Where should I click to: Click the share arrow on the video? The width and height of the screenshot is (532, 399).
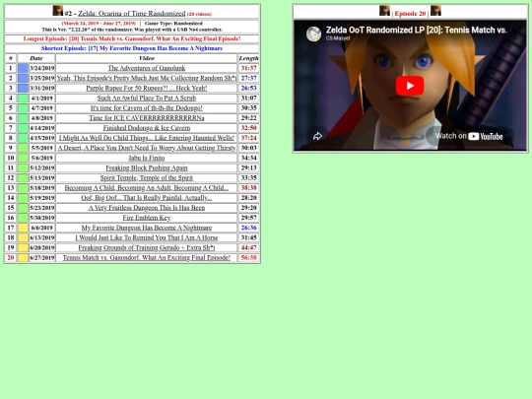click(317, 136)
